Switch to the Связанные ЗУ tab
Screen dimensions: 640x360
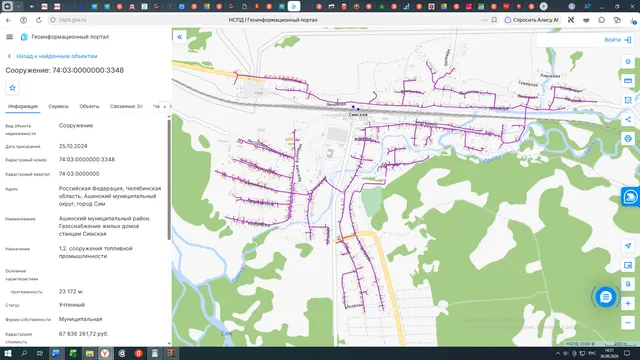[x=126, y=106]
